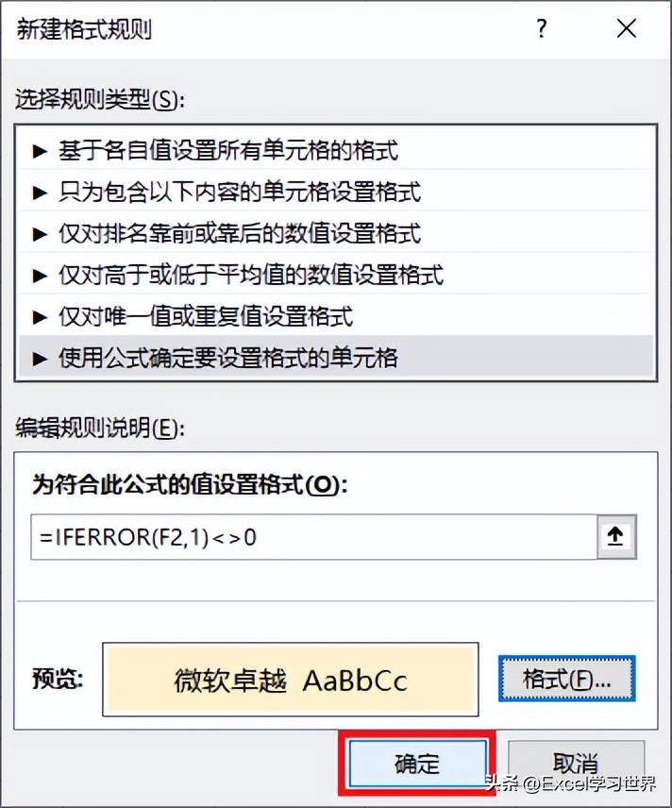The width and height of the screenshot is (672, 808).
Task: Click the 编辑规则说明(E) label
Action: tap(100, 428)
